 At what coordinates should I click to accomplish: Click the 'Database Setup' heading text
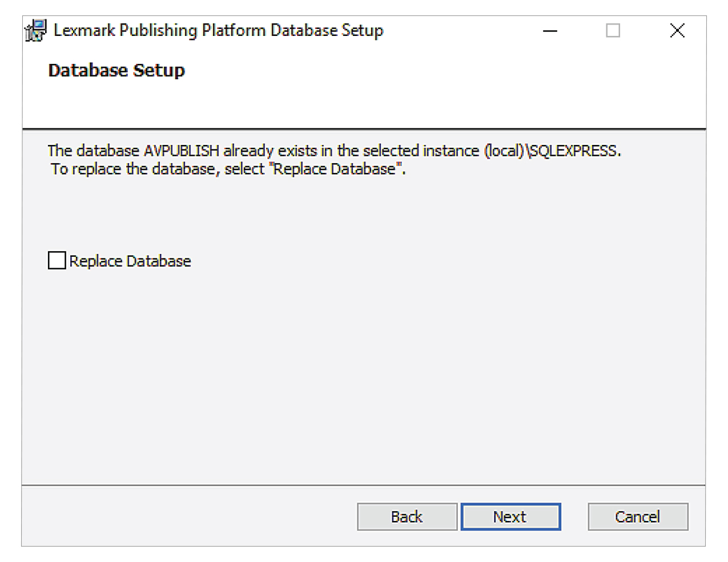(x=116, y=71)
